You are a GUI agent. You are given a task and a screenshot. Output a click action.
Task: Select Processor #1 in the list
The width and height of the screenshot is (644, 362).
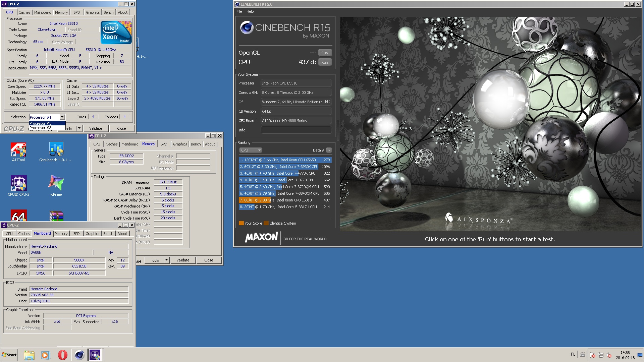pyautogui.click(x=47, y=123)
